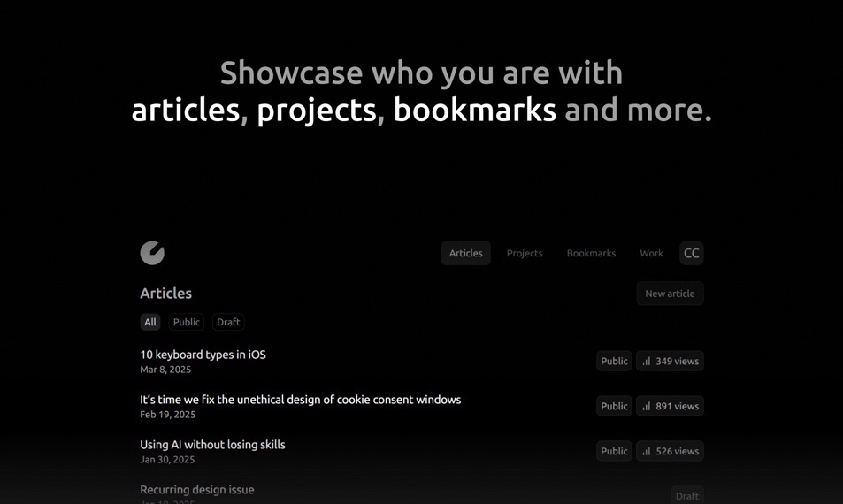Click the circular app logo icon

[x=152, y=253]
